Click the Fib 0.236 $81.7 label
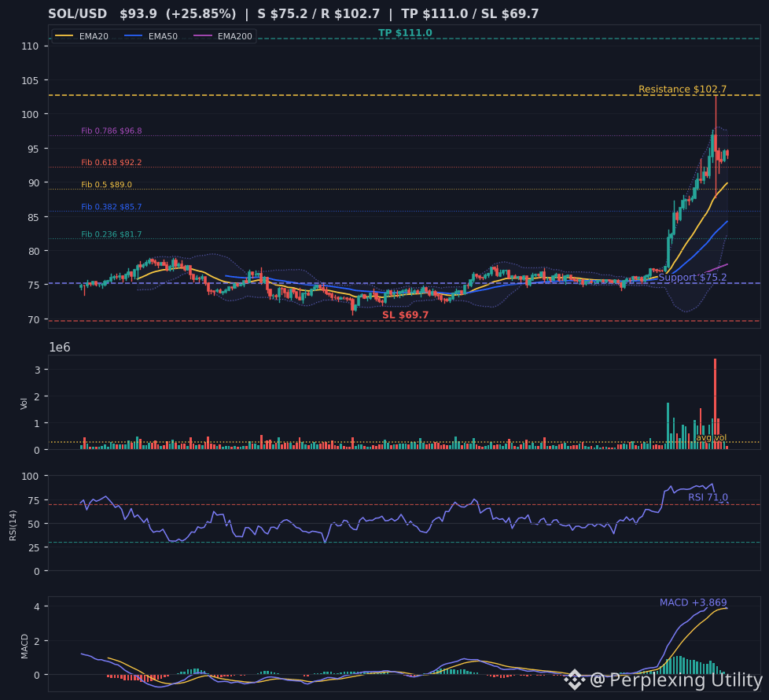 click(x=112, y=234)
